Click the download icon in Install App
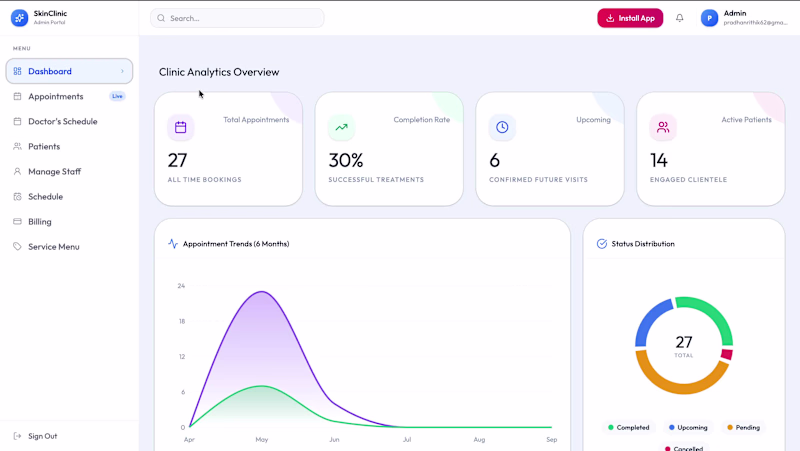 tap(610, 18)
